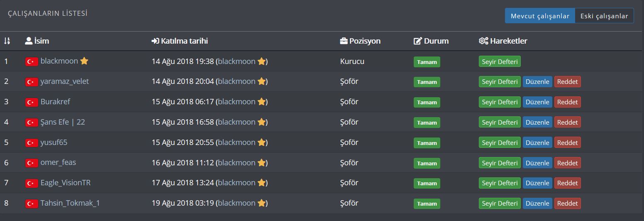Sort the table by İsim column header
The image size is (644, 221).
[41, 41]
